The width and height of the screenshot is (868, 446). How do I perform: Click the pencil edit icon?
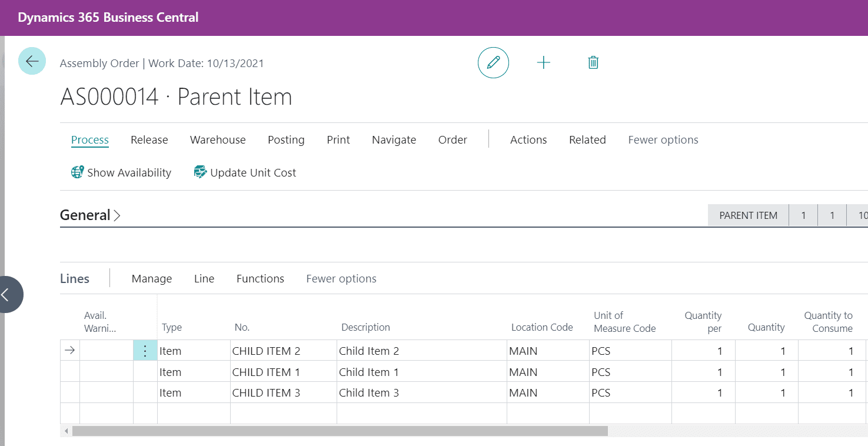(x=493, y=62)
